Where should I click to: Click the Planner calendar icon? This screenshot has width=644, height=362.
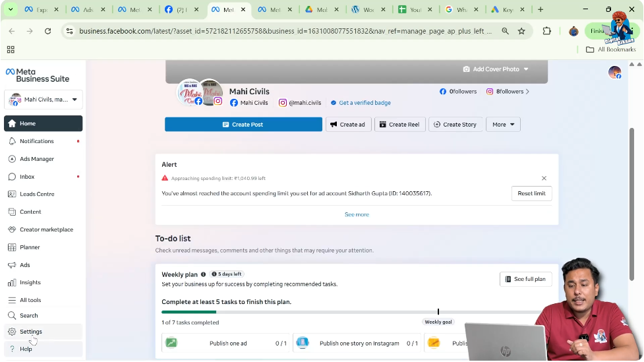point(12,247)
